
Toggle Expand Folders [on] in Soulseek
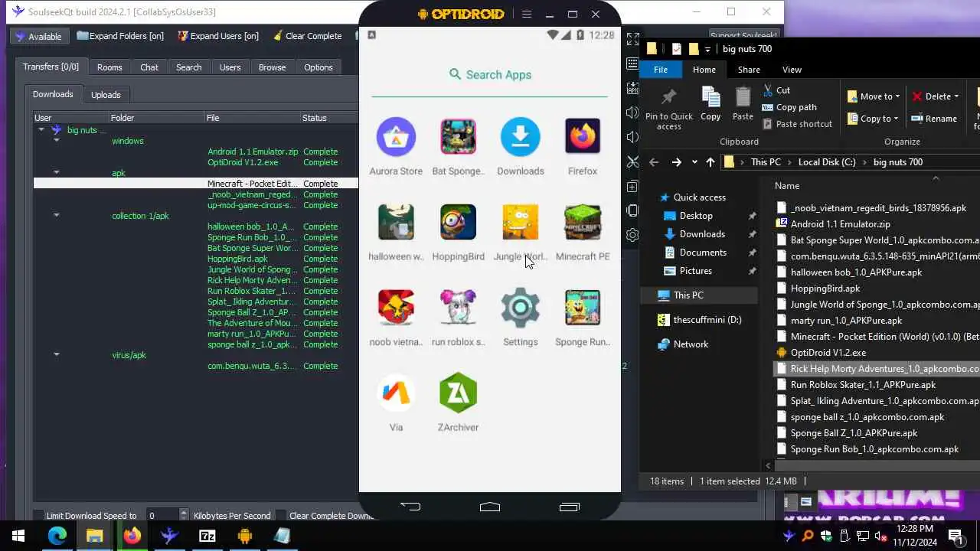(120, 36)
